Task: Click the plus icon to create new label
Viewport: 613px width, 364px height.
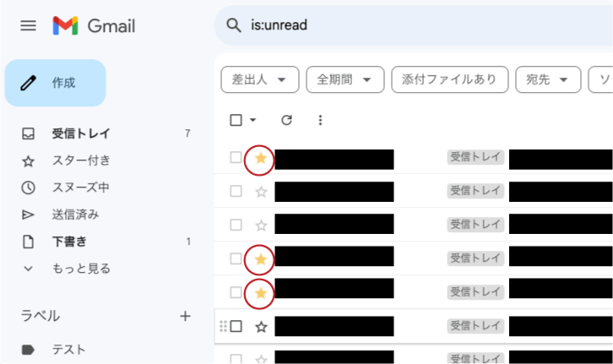Action: pyautogui.click(x=186, y=316)
